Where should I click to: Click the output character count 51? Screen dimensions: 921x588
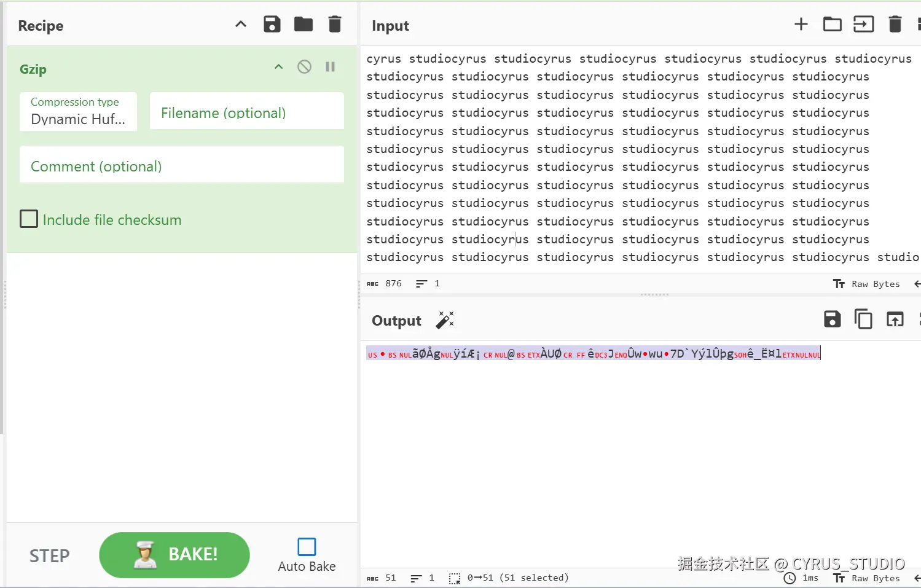coord(382,578)
